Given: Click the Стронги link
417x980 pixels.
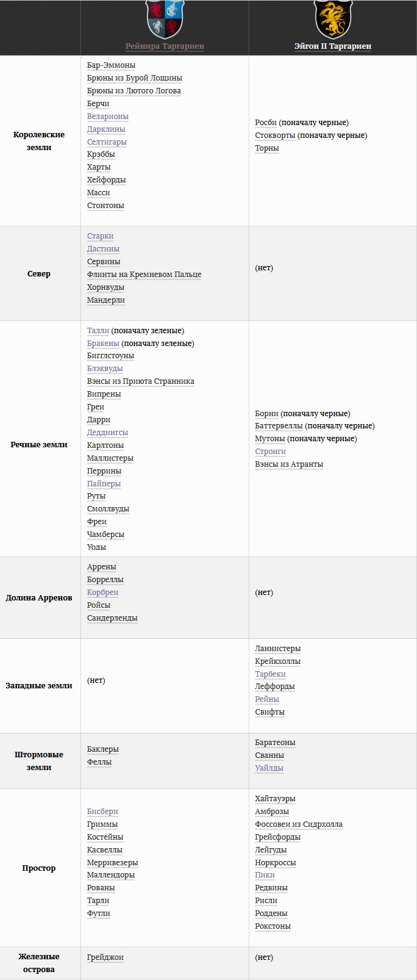Looking at the screenshot, I should click(270, 452).
